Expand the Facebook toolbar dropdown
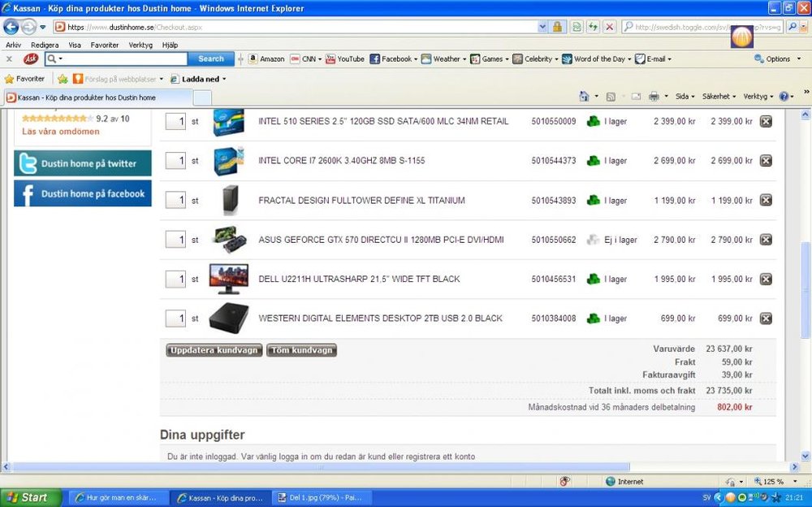Screen dimensions: 812x507 point(416,59)
